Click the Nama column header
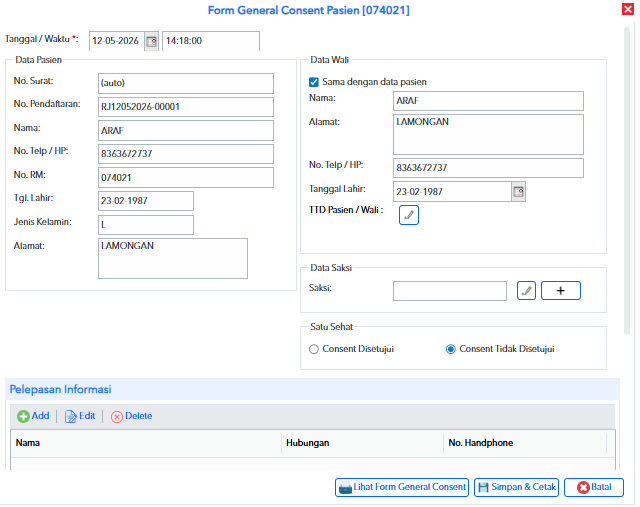The width and height of the screenshot is (640, 507). click(x=146, y=443)
